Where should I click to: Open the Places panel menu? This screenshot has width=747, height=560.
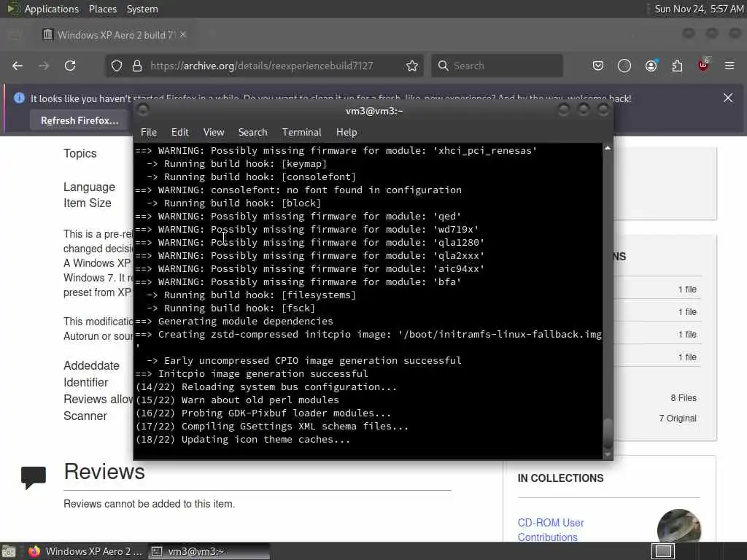103,9
